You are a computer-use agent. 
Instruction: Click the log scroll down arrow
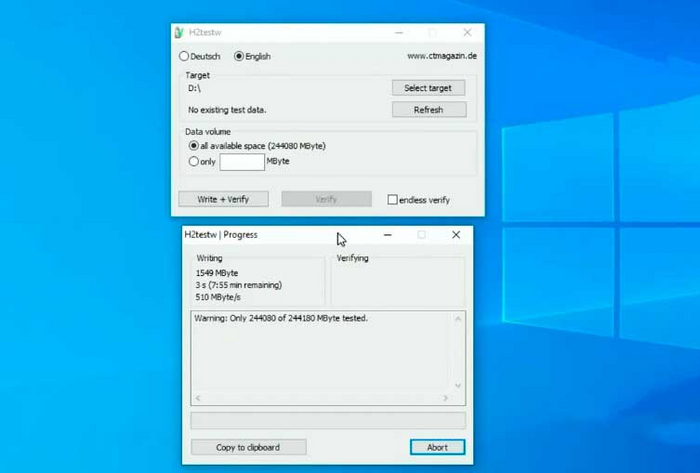point(458,385)
